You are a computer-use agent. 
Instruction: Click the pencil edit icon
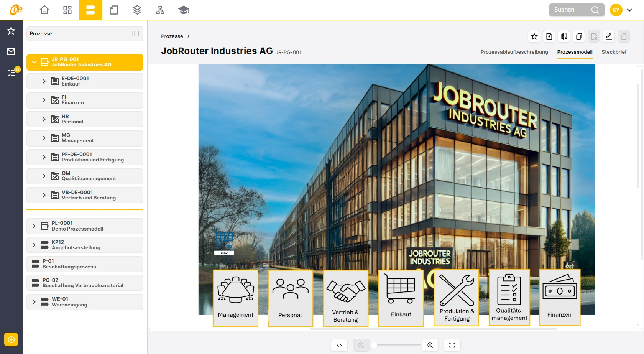[x=609, y=36]
